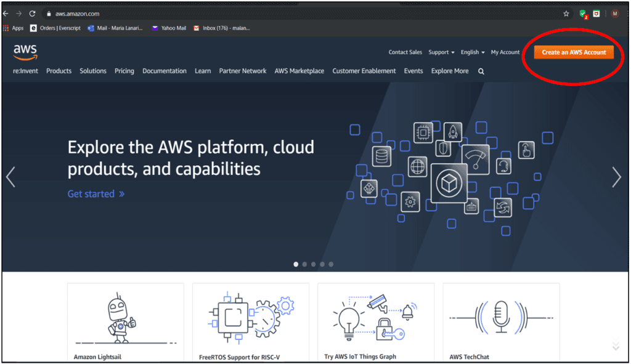Open the Inbox (176) Gmail bookmark
Viewport: 631px width, 364px height.
[222, 28]
